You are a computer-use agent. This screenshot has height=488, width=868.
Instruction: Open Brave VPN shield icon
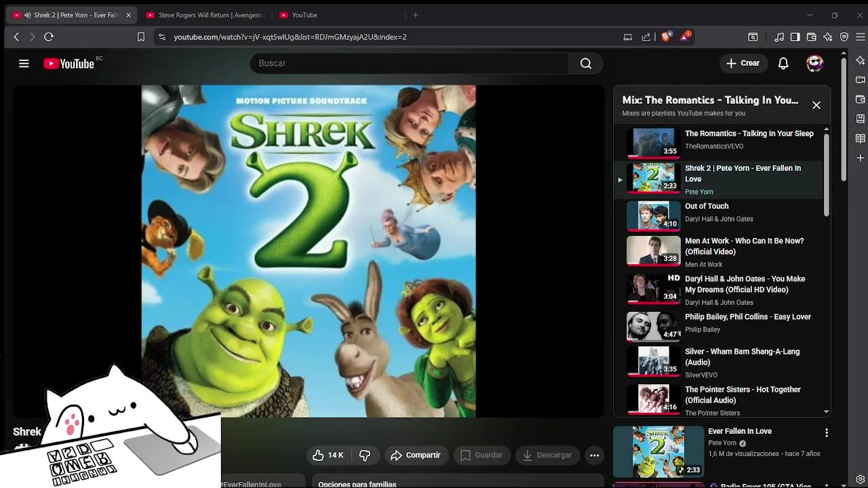844,37
